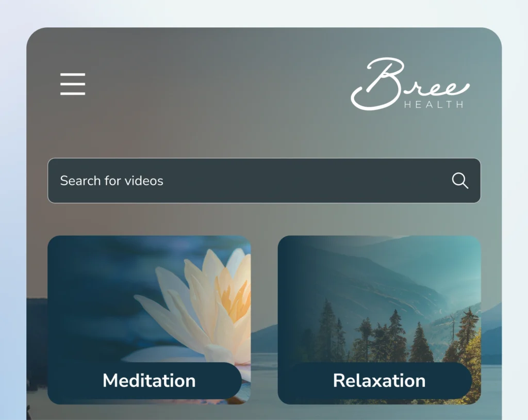This screenshot has width=528, height=420.
Task: Click empty space inside the dark search bar
Action: 303,181
